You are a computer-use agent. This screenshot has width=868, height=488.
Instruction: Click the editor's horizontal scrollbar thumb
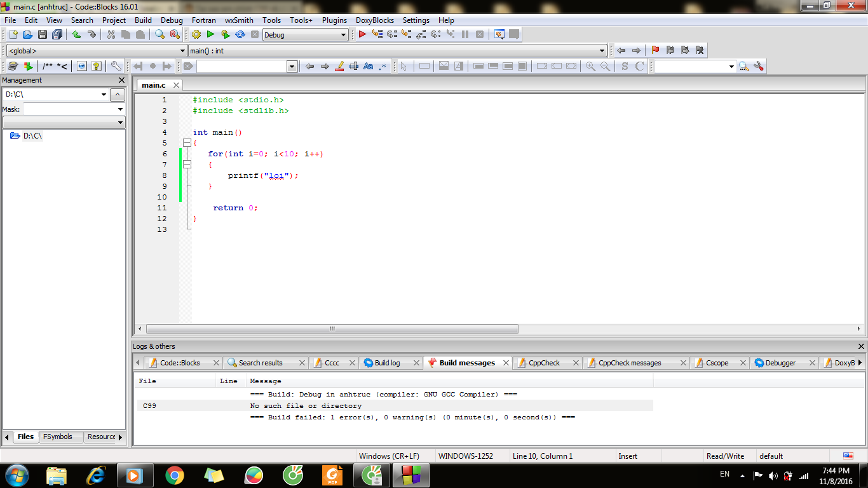pos(332,329)
